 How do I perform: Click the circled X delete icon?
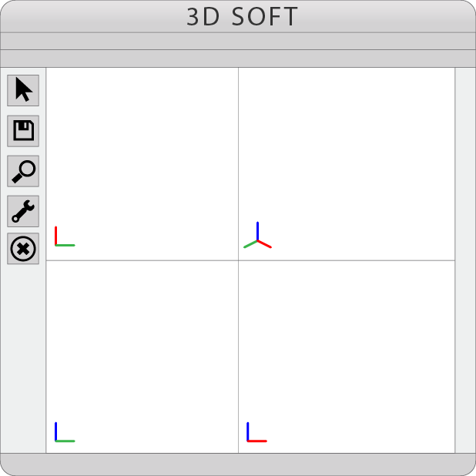(x=23, y=249)
